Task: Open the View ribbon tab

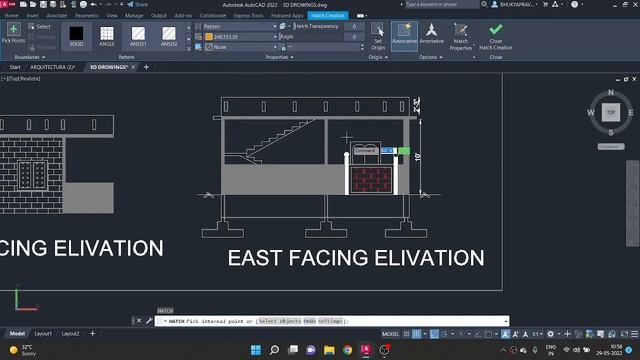Action: point(111,16)
